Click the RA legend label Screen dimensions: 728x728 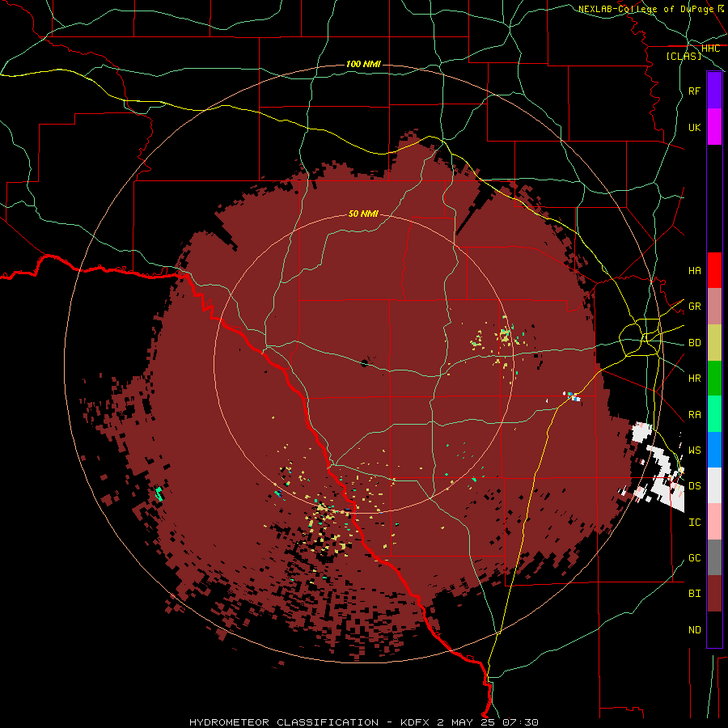click(694, 415)
